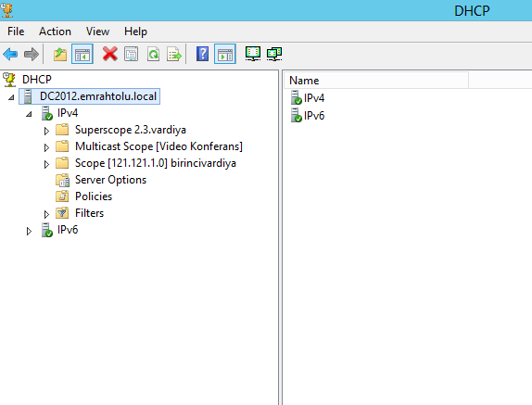
Task: Collapse the DC2012.emrahtolu.local server node
Action: [x=11, y=97]
